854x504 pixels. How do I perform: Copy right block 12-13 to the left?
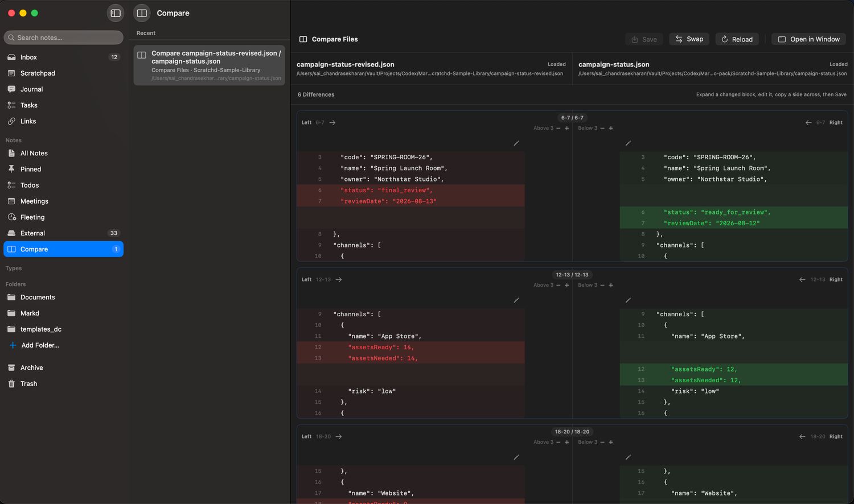tap(802, 280)
